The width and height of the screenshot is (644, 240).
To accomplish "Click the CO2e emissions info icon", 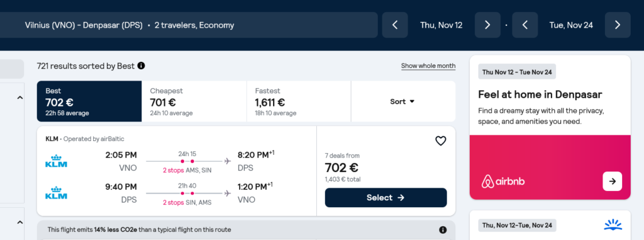I will point(443,230).
